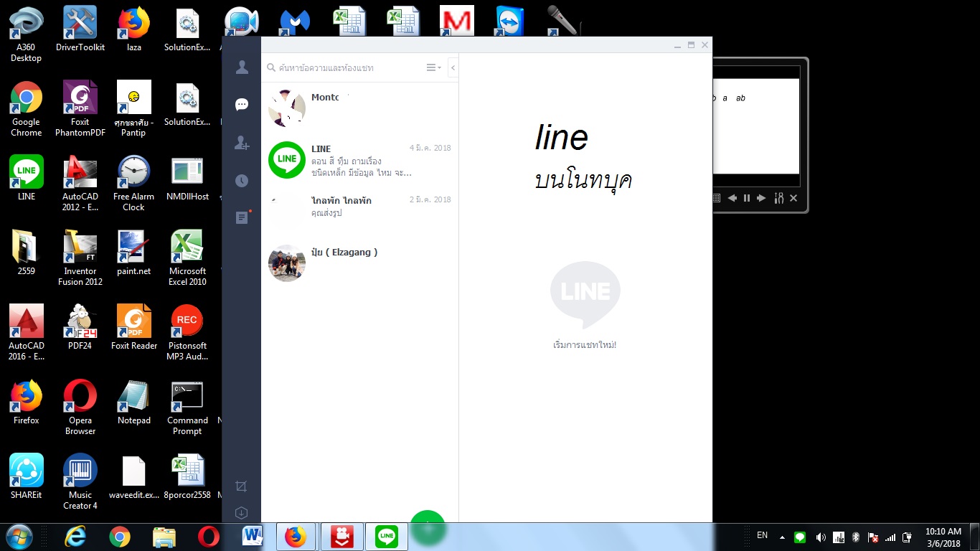
Task: Pause the desktop slideshow gadget
Action: [747, 198]
